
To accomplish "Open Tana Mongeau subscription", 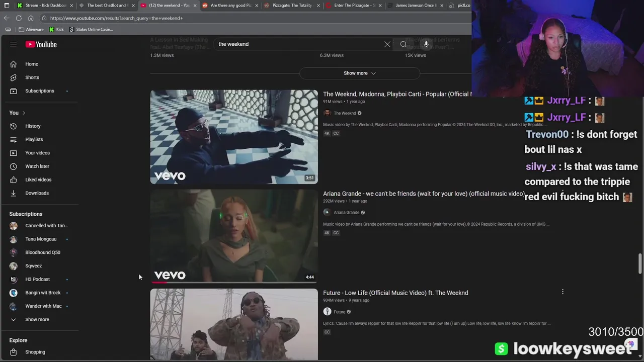I will coord(40,239).
